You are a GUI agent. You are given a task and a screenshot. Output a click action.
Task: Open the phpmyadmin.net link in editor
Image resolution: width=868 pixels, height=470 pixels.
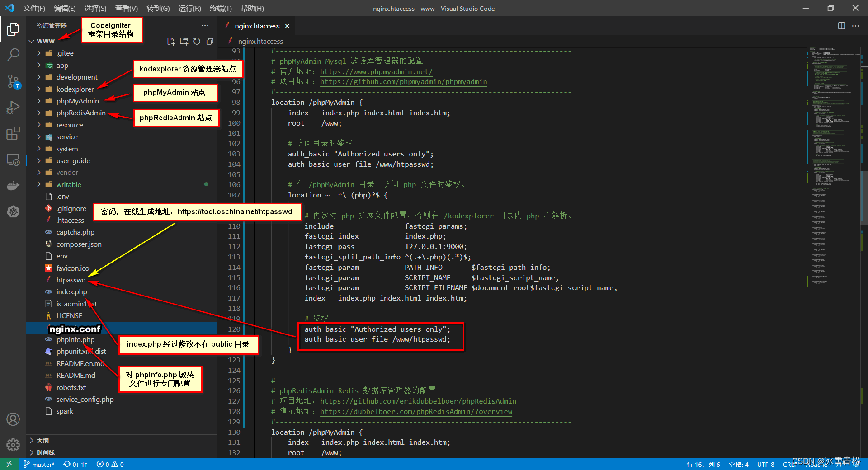(x=376, y=71)
